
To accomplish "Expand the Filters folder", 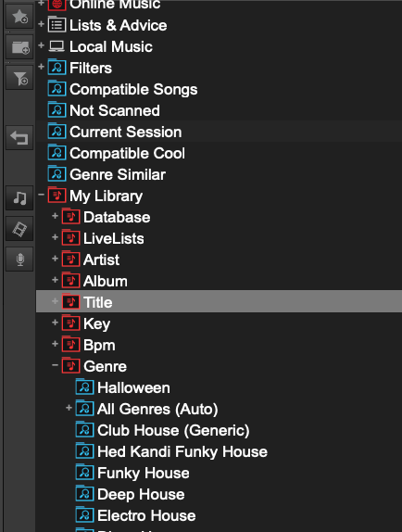I will [42, 67].
